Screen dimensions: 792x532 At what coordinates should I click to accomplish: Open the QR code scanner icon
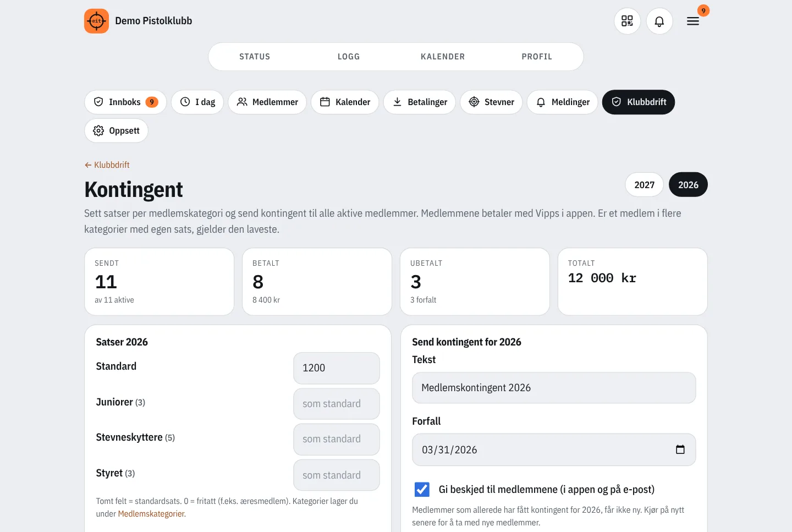pyautogui.click(x=627, y=21)
